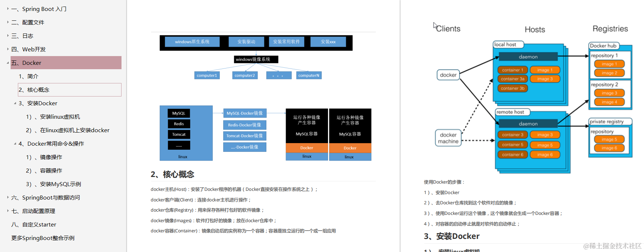Click the Registries column heading

610,29
